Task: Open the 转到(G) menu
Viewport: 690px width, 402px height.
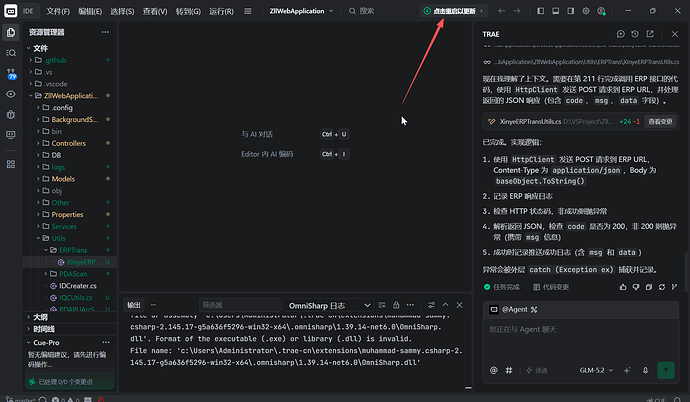Action: point(188,11)
